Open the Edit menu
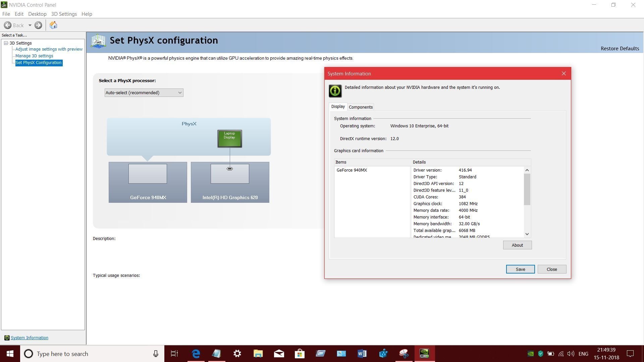 coord(19,14)
